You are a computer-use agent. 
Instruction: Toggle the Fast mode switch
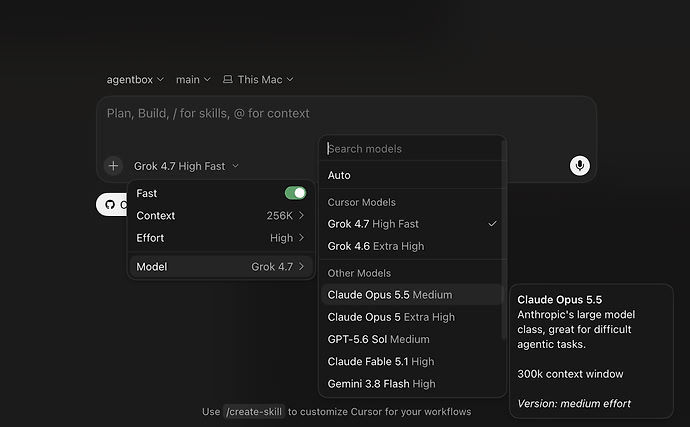tap(295, 193)
